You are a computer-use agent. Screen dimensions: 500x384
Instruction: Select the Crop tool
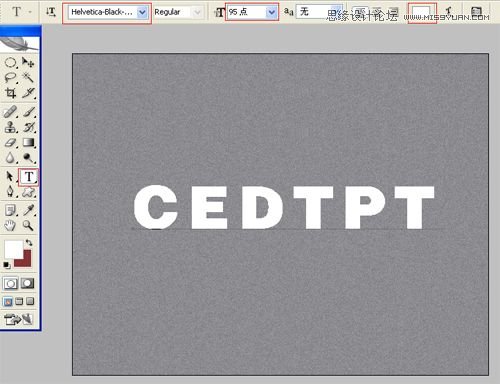click(11, 93)
